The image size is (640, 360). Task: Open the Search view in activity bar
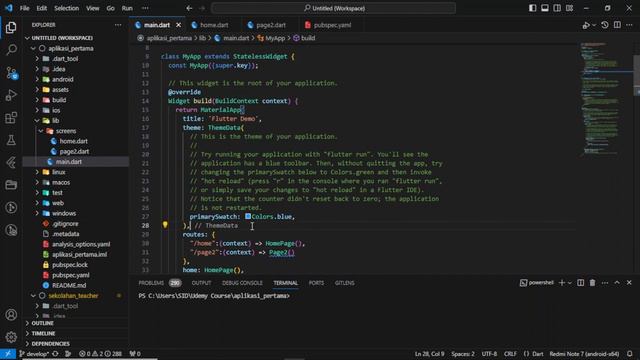click(x=11, y=50)
